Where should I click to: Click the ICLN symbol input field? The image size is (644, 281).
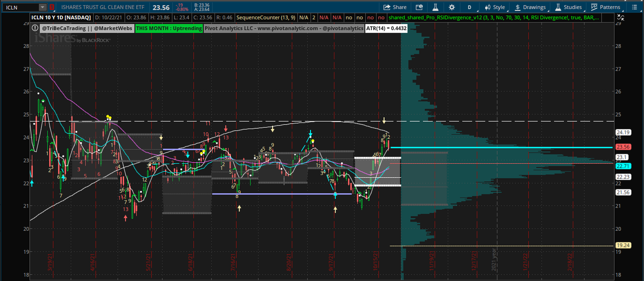pyautogui.click(x=20, y=8)
